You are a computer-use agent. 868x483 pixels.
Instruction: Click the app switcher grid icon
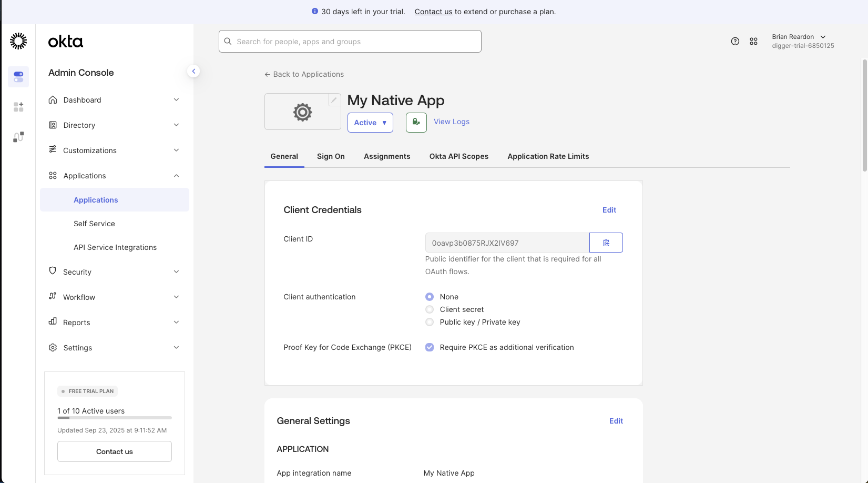click(x=753, y=41)
